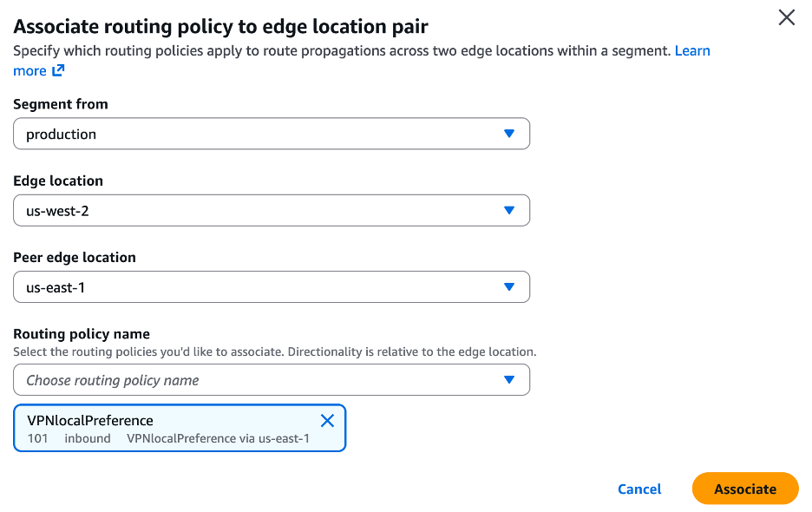Image resolution: width=812 pixels, height=512 pixels.
Task: Click the Associate routing policy dialog title
Action: pos(219,26)
